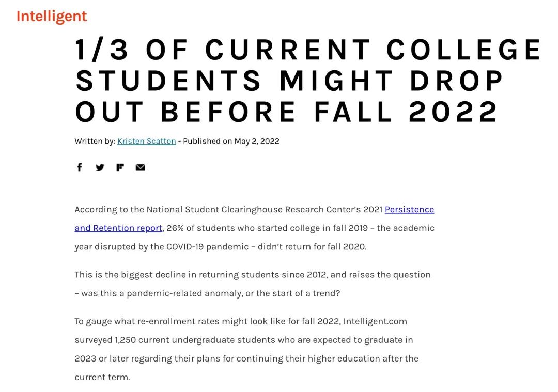Viewport: 558px width, 392px height.
Task: Share the article via the Twitter icon
Action: pos(100,167)
